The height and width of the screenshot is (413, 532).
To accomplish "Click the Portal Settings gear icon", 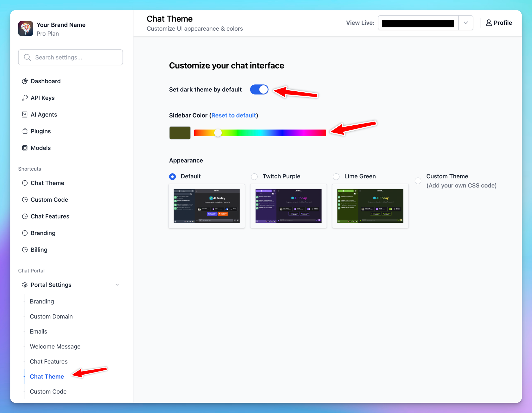I will coord(25,285).
